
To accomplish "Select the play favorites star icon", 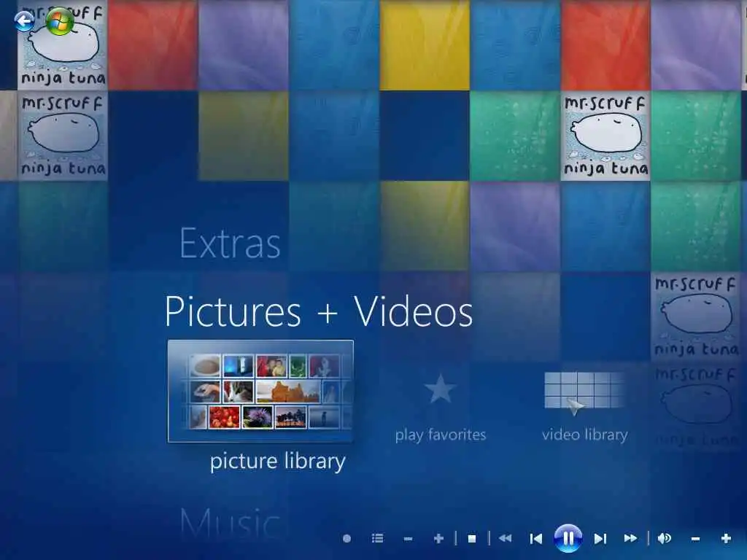I will [440, 388].
